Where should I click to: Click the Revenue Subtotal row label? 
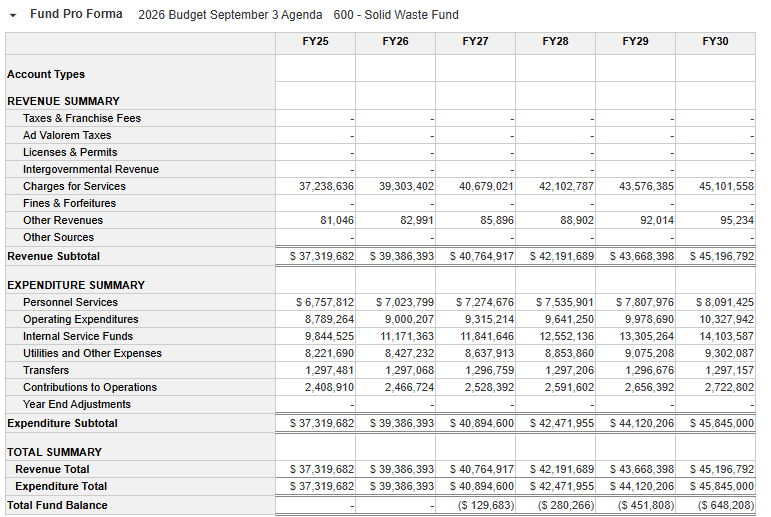pos(53,256)
